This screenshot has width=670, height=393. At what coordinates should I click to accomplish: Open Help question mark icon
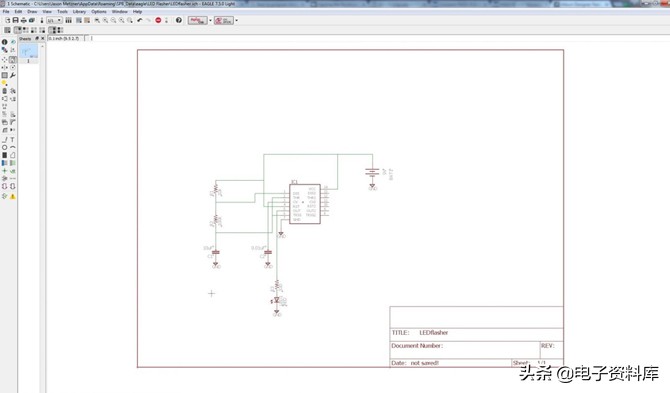coord(179,20)
